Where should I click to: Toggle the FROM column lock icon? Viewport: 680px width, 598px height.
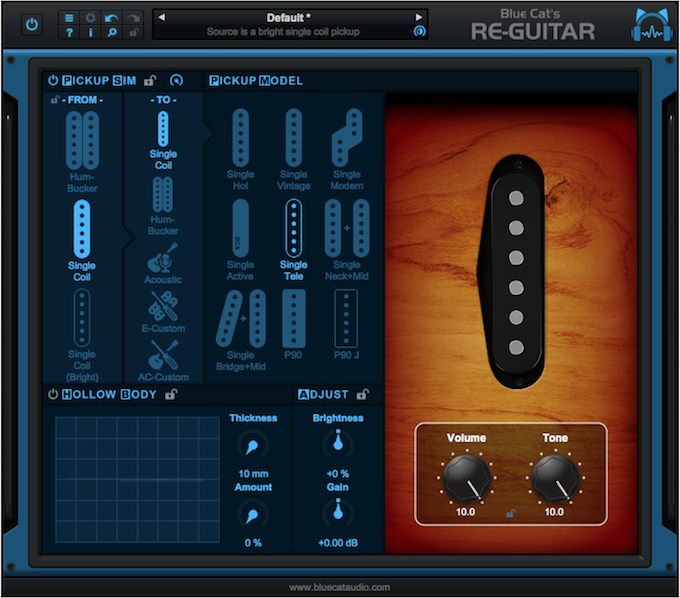coord(55,100)
